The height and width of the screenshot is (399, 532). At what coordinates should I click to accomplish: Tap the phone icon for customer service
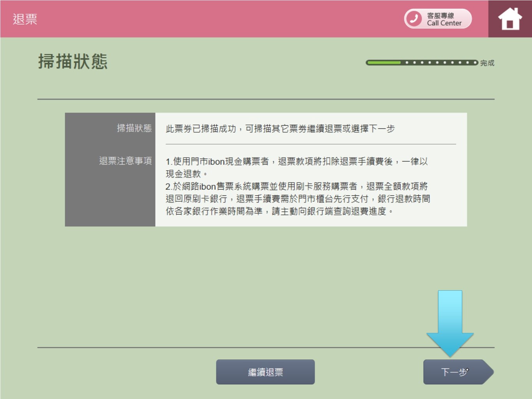(x=414, y=19)
